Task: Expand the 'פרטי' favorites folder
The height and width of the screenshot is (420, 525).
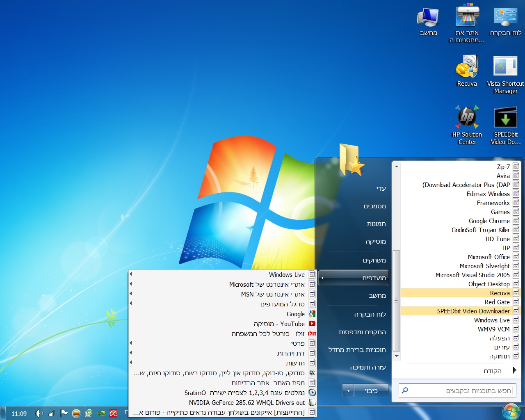Action: [222, 344]
